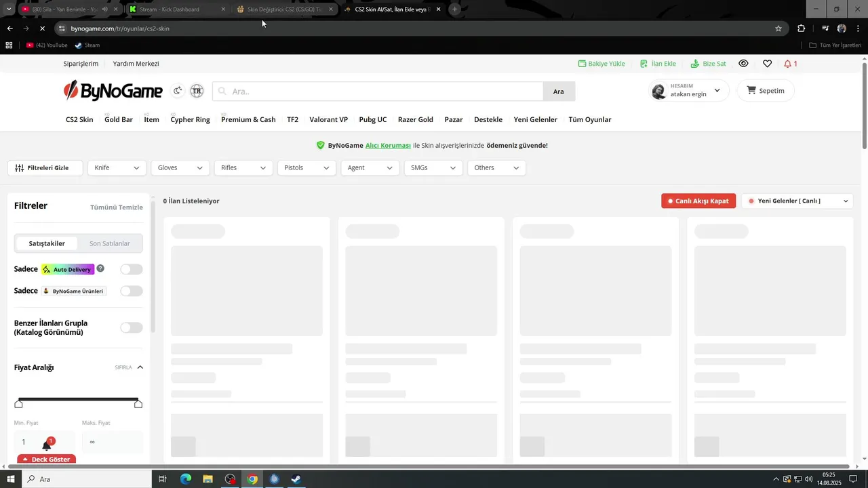Enable Sadece Auto Delivery toggle
Image resolution: width=868 pixels, height=488 pixels.
[x=131, y=269]
